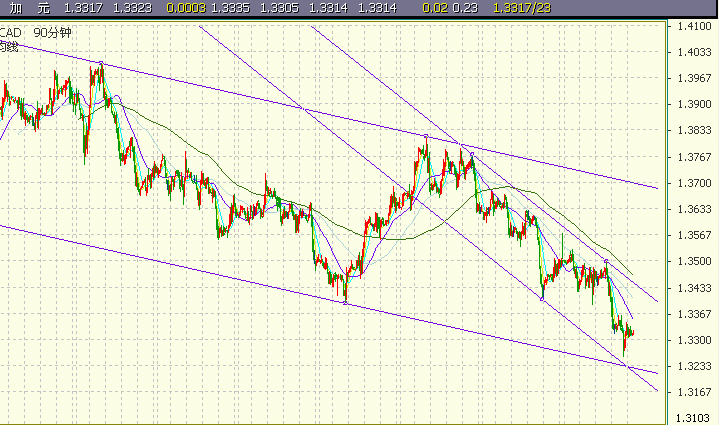Viewport: 720px width, 425px height.
Task: Click the 1.3167 price axis label
Action: pos(694,392)
